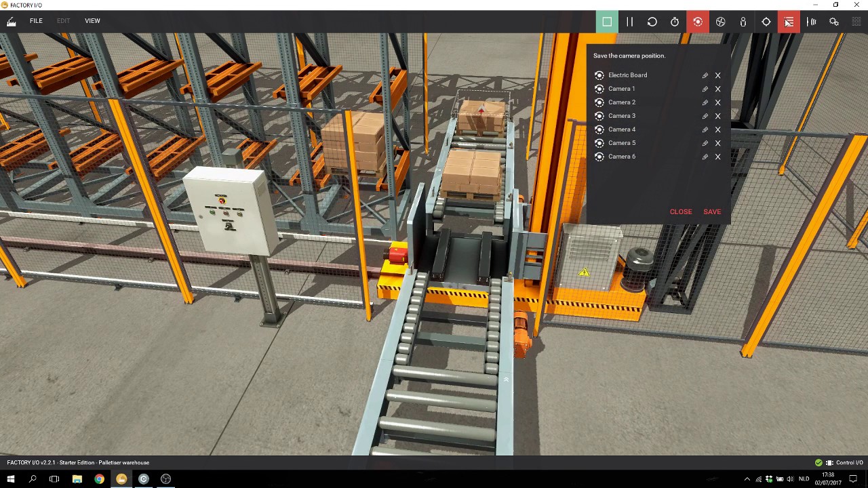Jump to the Electric Board camera
Screen dimensions: 868x488
point(627,75)
